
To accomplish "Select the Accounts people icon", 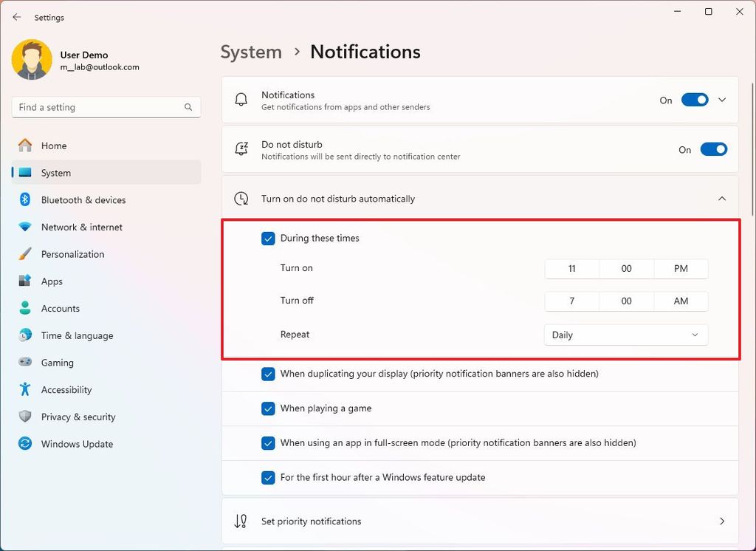I will pyautogui.click(x=23, y=308).
